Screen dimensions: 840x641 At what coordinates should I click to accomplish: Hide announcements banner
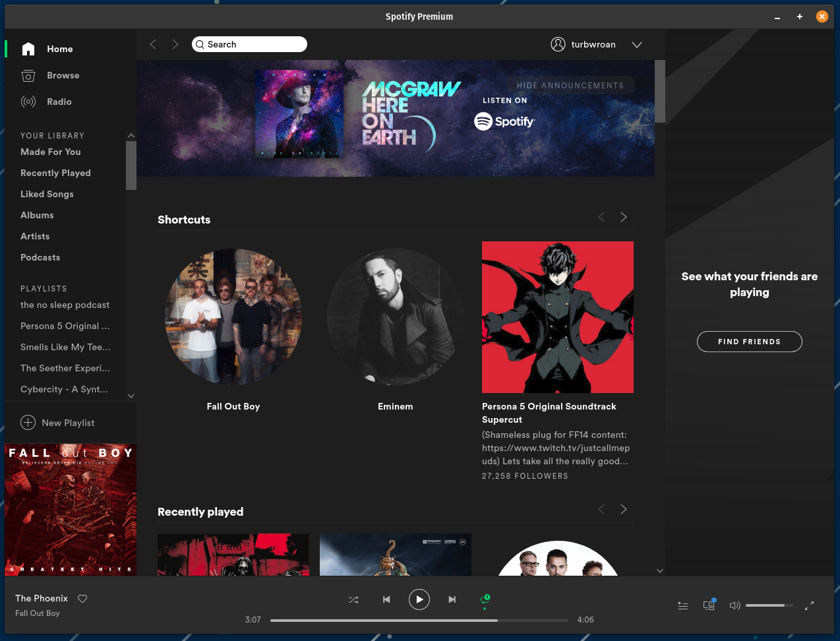570,85
